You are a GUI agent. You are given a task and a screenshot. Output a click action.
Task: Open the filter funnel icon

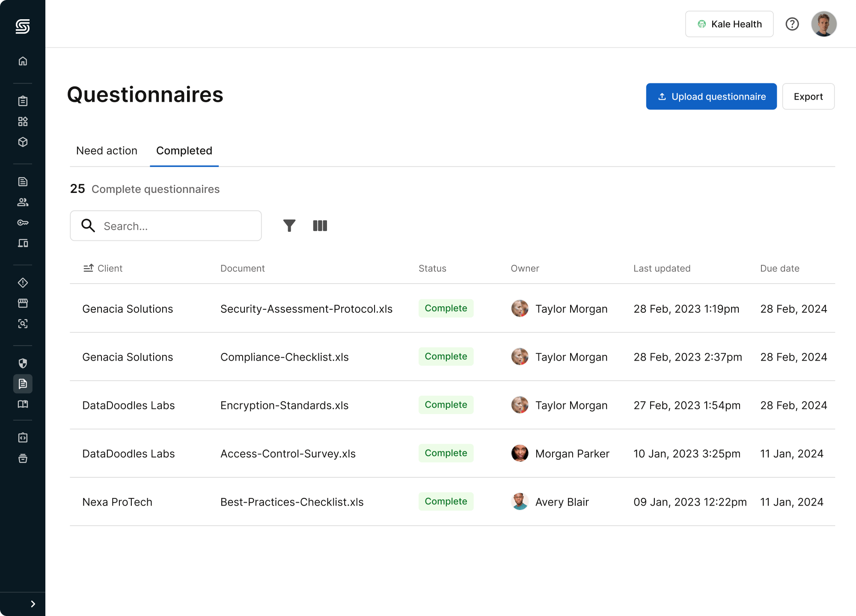(x=289, y=225)
